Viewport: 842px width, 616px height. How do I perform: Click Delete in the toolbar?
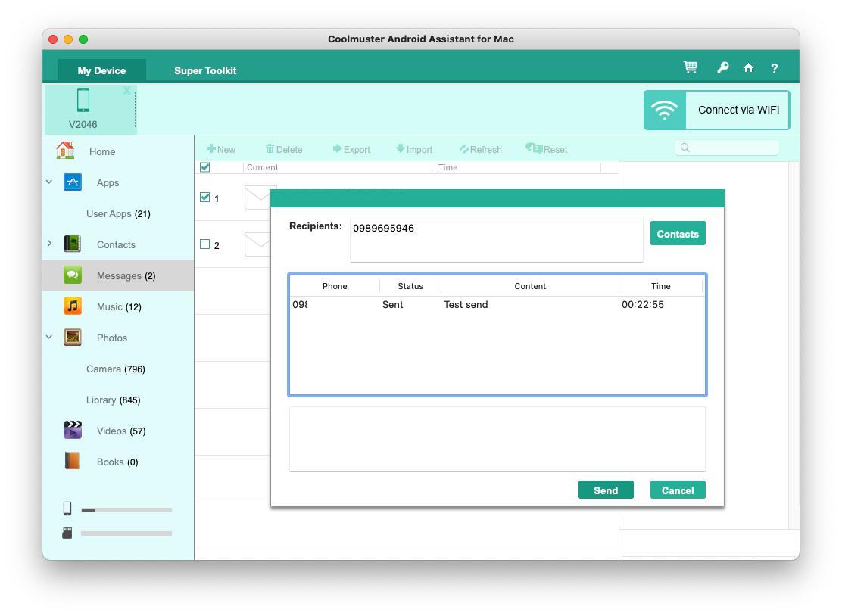tap(284, 149)
